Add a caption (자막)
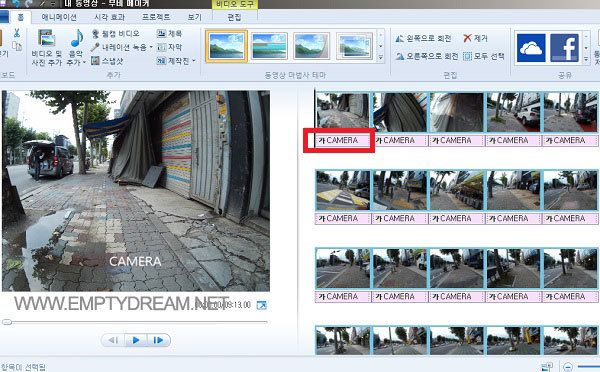600x372 pixels. click(170, 47)
